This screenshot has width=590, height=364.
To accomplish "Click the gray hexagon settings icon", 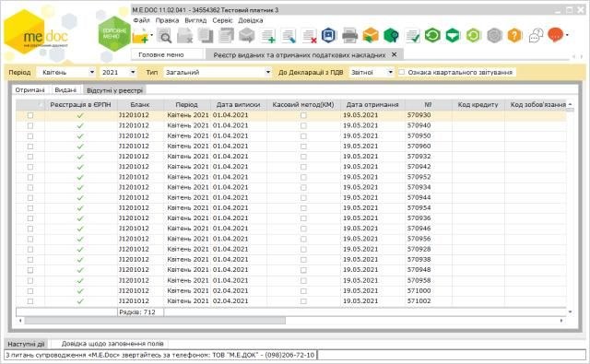I will (494, 35).
